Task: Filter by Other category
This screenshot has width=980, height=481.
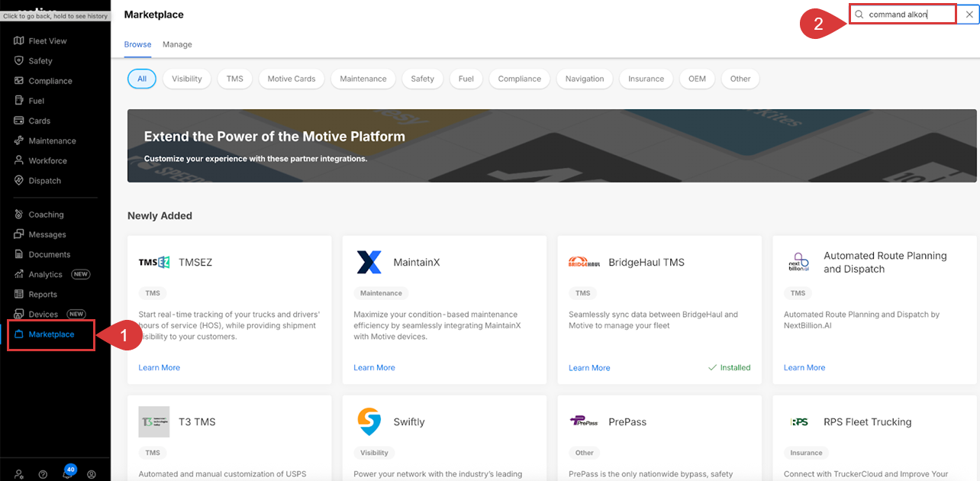Action: [x=740, y=79]
